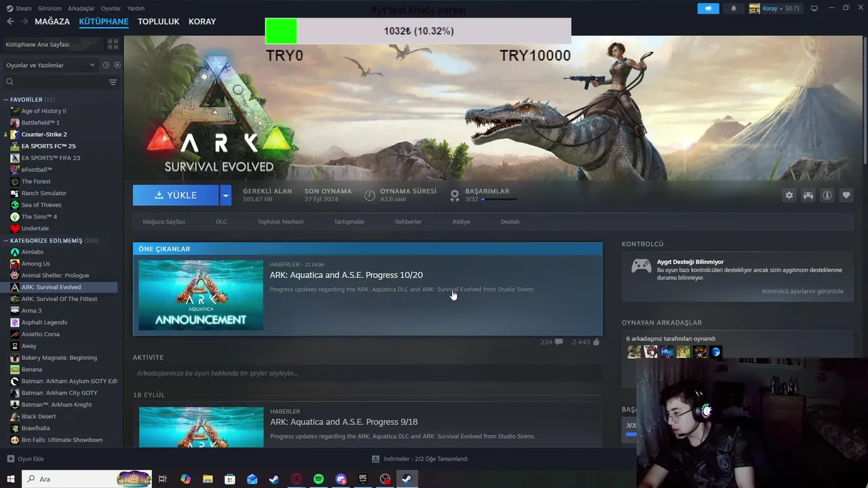Image resolution: width=868 pixels, height=488 pixels.
Task: Click the Windows search box Ara
Action: 88,479
